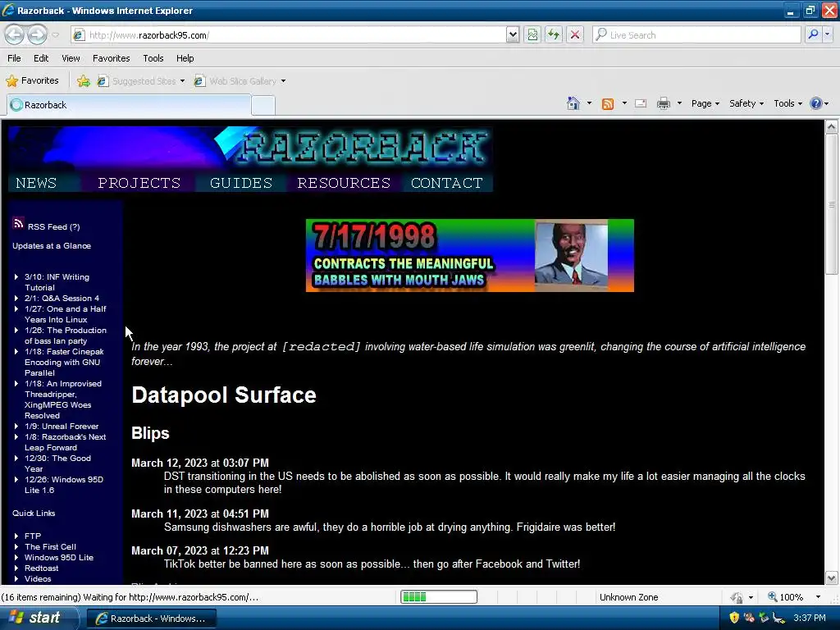Expand the address bar history dropdown
The image size is (840, 630).
[x=513, y=34]
